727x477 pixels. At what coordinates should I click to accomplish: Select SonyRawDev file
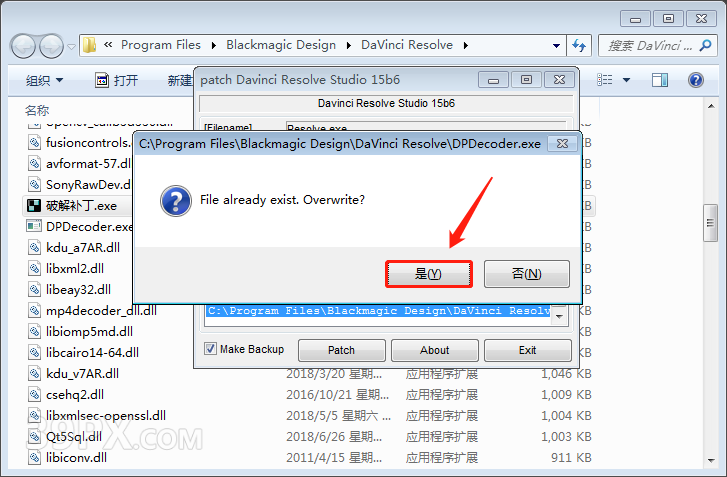coord(88,184)
